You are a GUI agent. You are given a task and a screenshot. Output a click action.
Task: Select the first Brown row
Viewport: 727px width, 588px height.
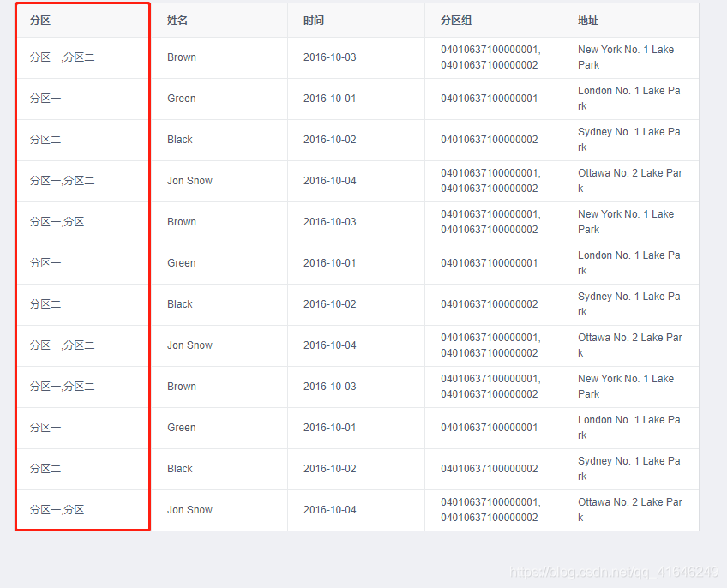coord(181,57)
